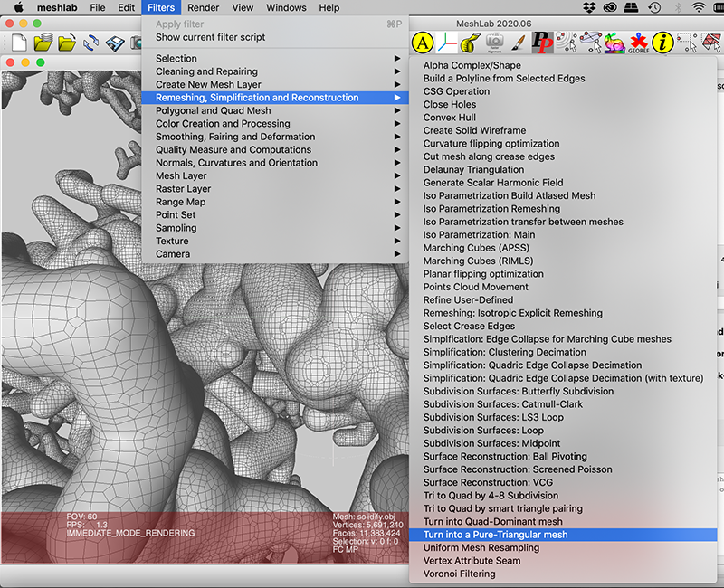Expand the Sampling submenu
Image resolution: width=724 pixels, height=588 pixels.
pyautogui.click(x=275, y=228)
